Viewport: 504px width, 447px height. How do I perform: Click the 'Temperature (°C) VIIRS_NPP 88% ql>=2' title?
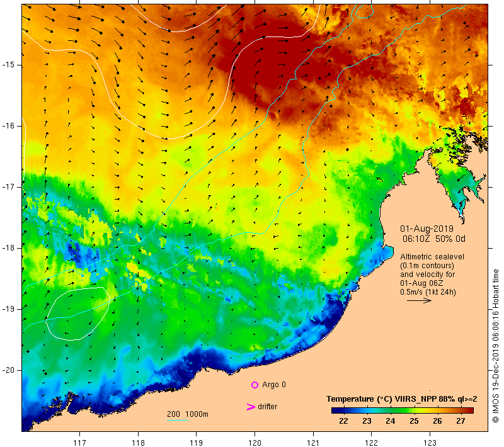402,399
